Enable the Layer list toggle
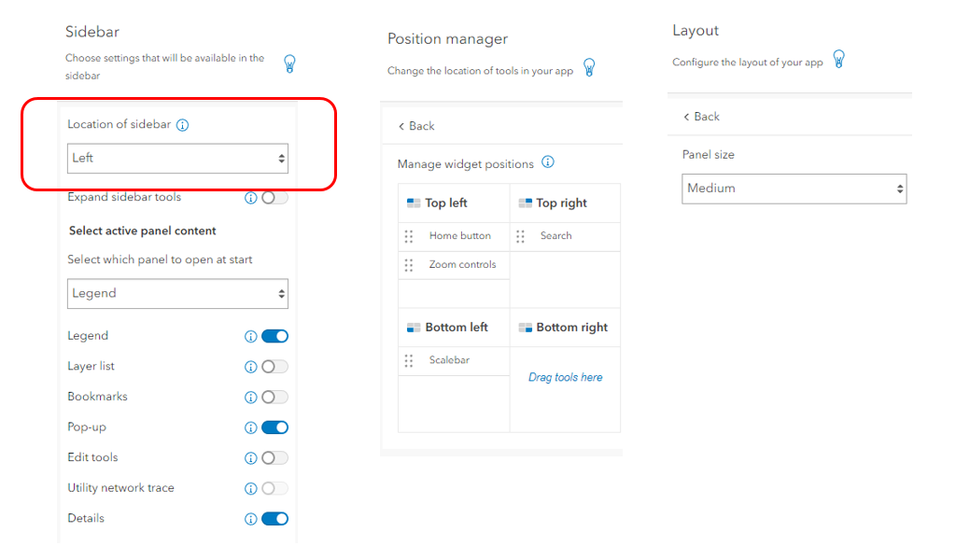The width and height of the screenshot is (970, 560). [x=275, y=366]
